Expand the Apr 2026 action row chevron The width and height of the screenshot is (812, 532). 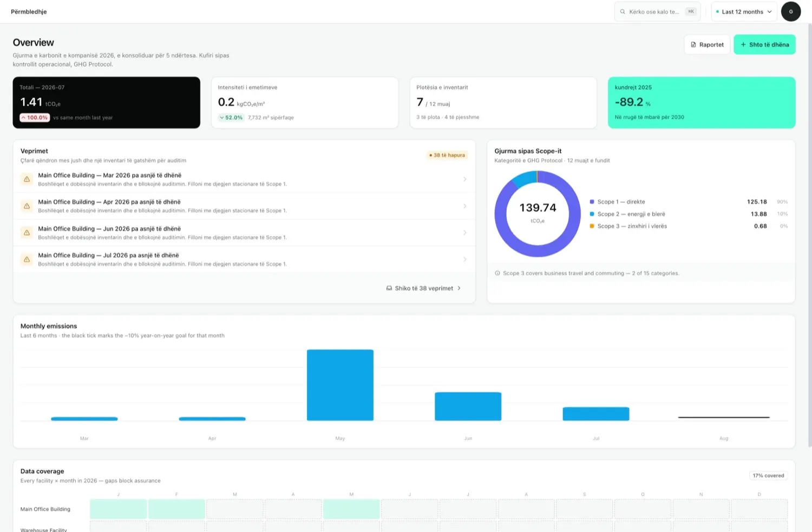[x=464, y=206]
